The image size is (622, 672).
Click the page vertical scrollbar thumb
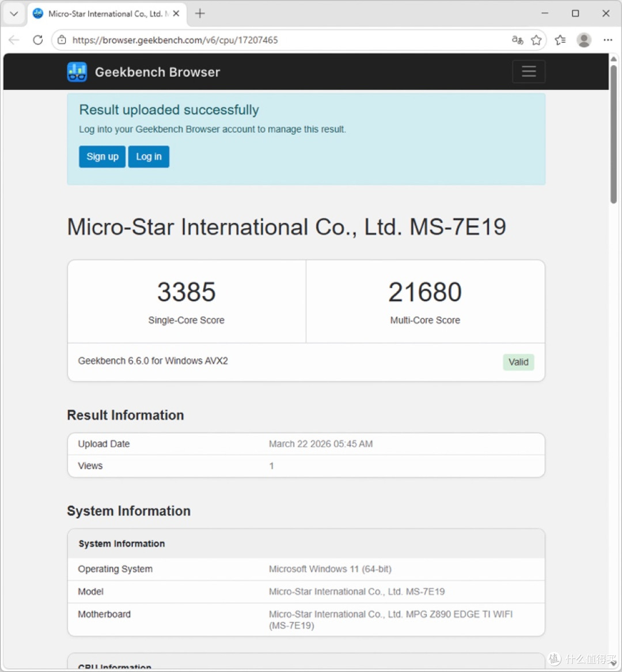613,133
